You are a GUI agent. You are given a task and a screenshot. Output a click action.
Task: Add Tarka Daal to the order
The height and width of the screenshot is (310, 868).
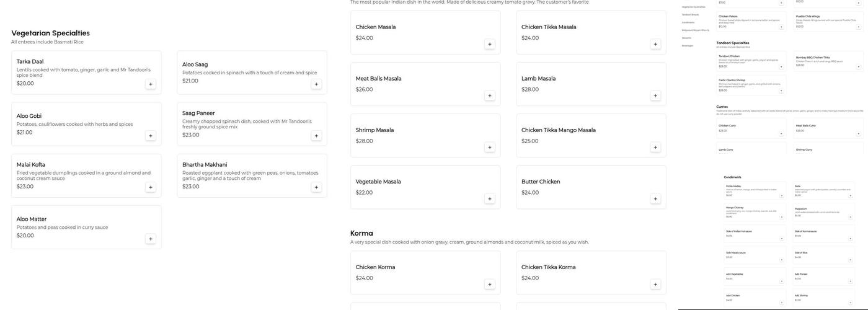[151, 84]
